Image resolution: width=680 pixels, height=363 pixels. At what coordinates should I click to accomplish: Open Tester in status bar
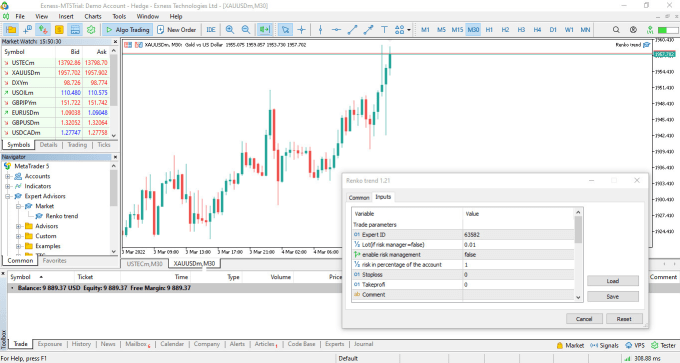(664, 345)
